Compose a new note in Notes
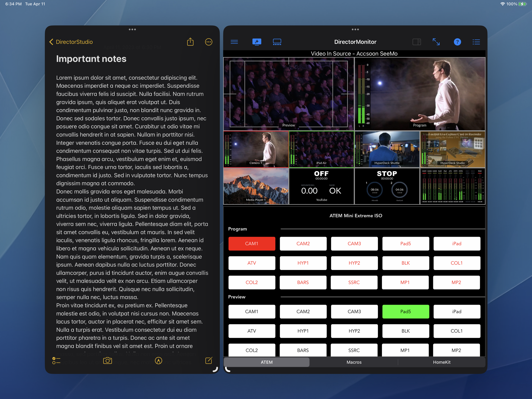Image resolution: width=532 pixels, height=399 pixels. point(209,360)
